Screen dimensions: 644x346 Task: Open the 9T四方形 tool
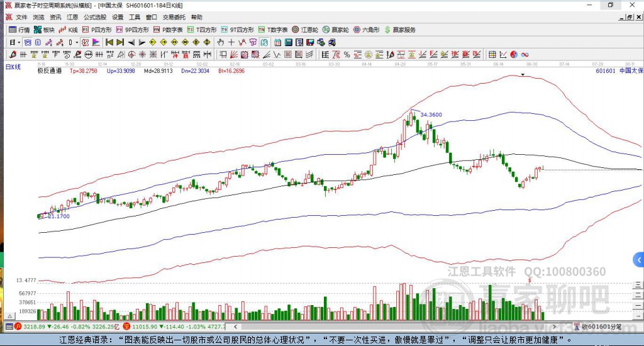[237, 30]
